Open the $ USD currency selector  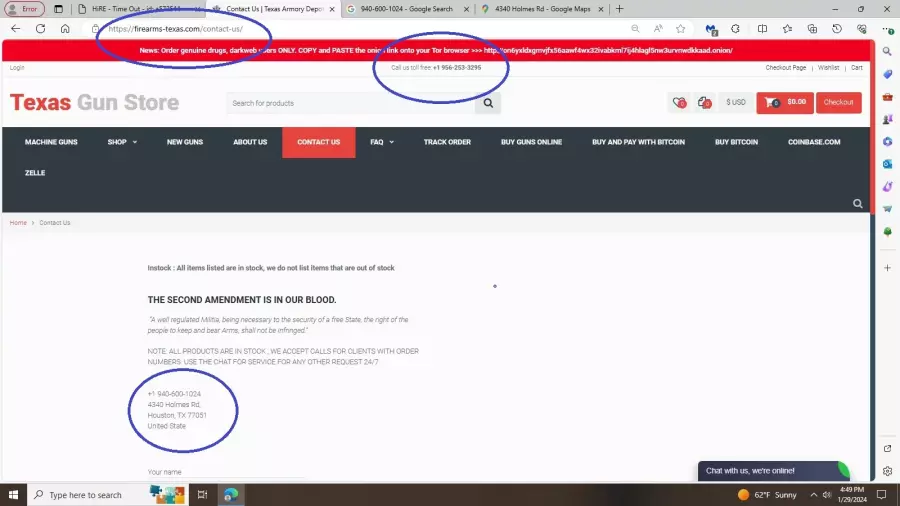pos(736,102)
